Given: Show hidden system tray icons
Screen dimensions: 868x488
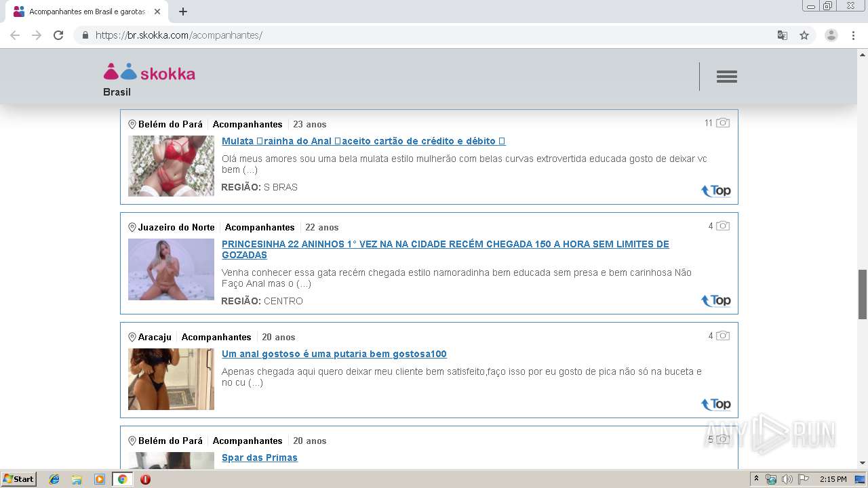Looking at the screenshot, I should pyautogui.click(x=756, y=479).
